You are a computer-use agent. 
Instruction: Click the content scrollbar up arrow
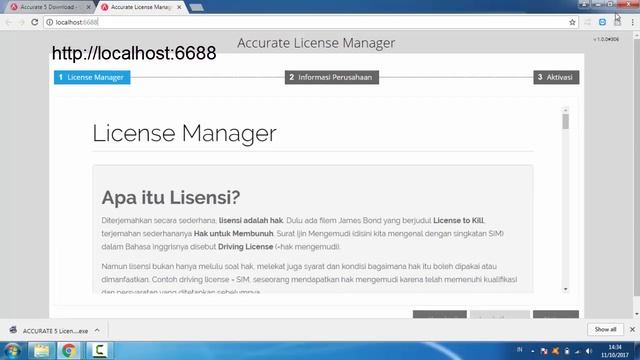coord(565,110)
